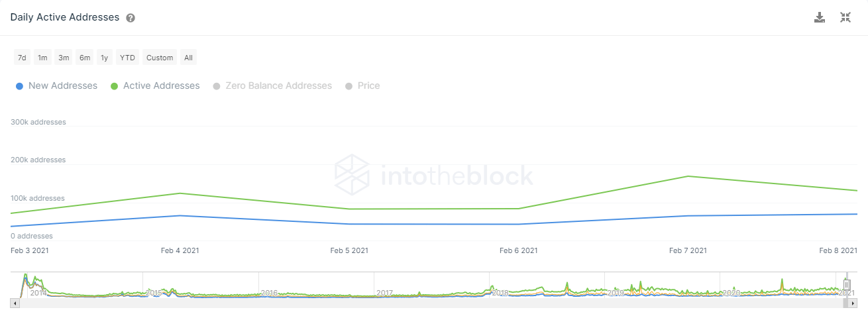Collapse chart using the shrink arrows icon
This screenshot has height=316, width=868.
845,18
